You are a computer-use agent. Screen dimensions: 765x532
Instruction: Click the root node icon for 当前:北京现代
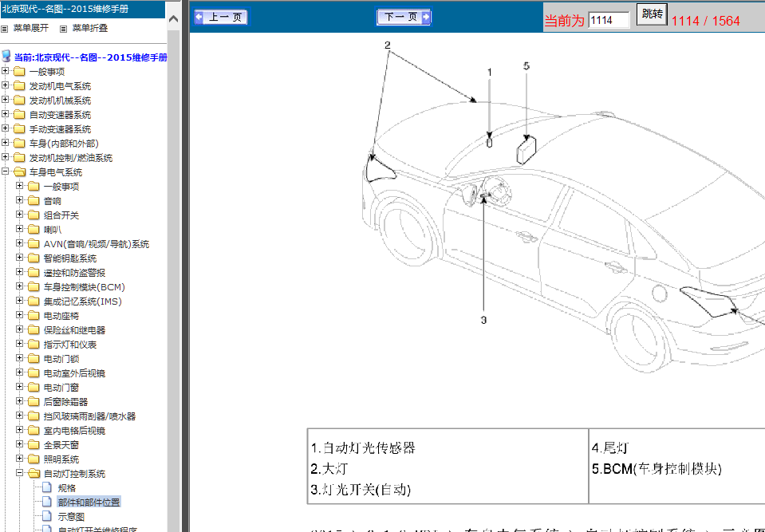pyautogui.click(x=6, y=56)
